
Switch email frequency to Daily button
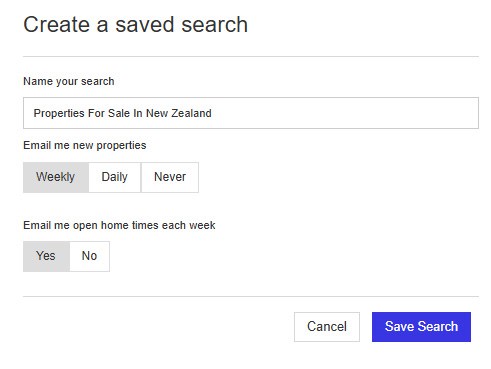(115, 177)
